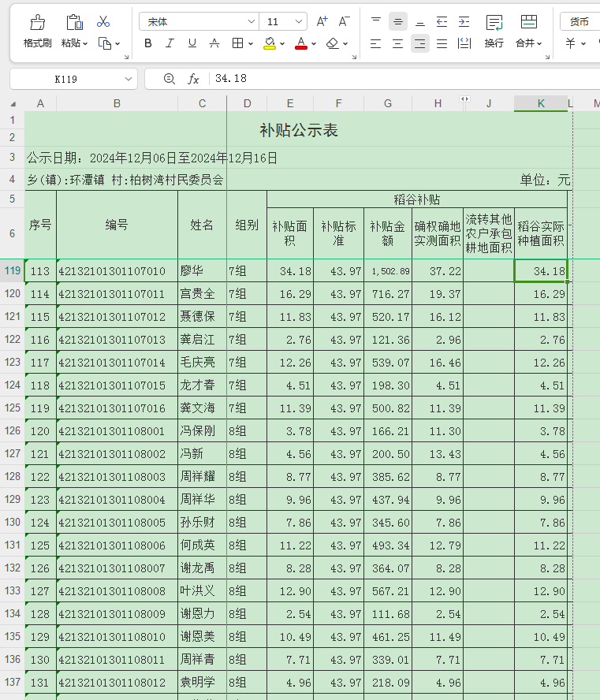Toggle Strikethrough formatting
The width and height of the screenshot is (600, 700).
point(214,43)
